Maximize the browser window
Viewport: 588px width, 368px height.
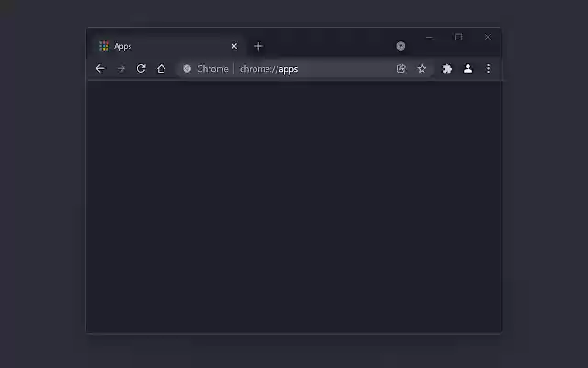(458, 37)
